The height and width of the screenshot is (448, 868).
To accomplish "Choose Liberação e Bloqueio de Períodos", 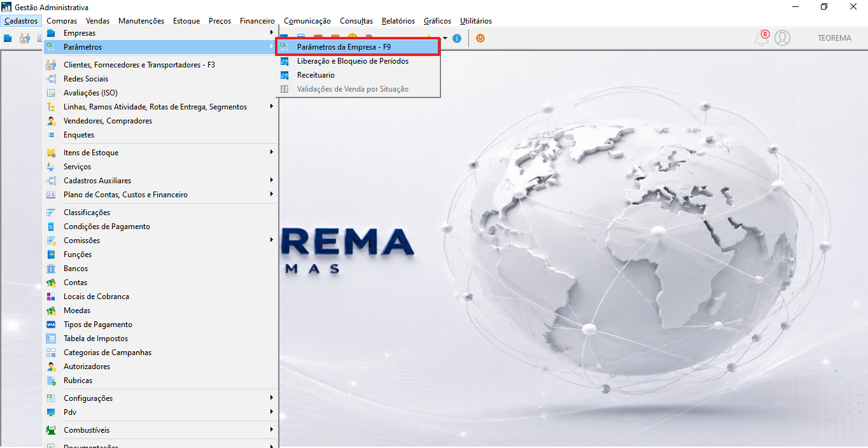I will pos(358,61).
